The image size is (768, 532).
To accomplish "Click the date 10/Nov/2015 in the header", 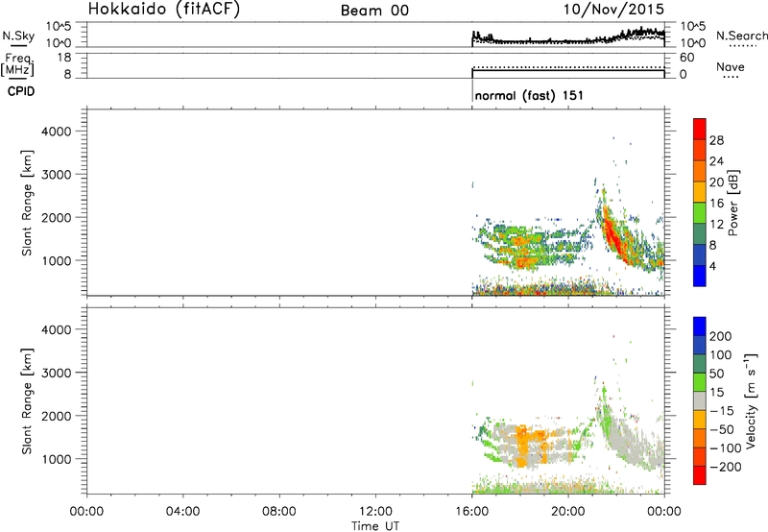I will [613, 9].
